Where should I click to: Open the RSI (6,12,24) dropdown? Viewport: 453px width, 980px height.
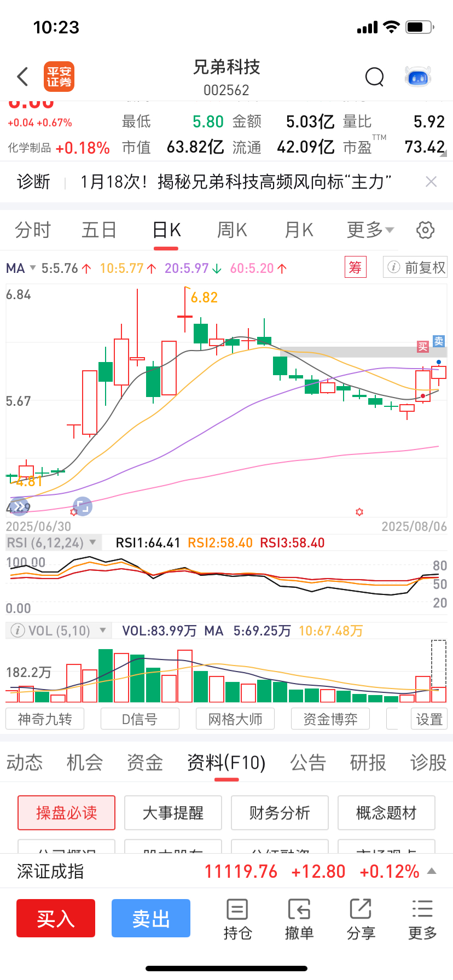click(x=54, y=542)
